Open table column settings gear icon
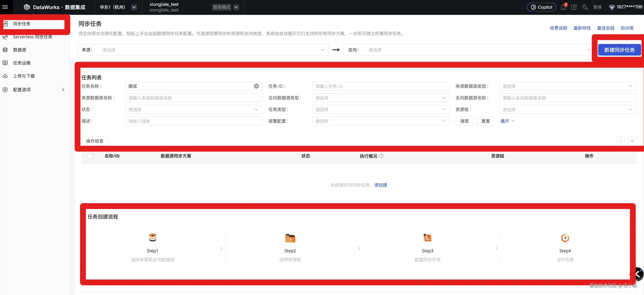 point(632,141)
